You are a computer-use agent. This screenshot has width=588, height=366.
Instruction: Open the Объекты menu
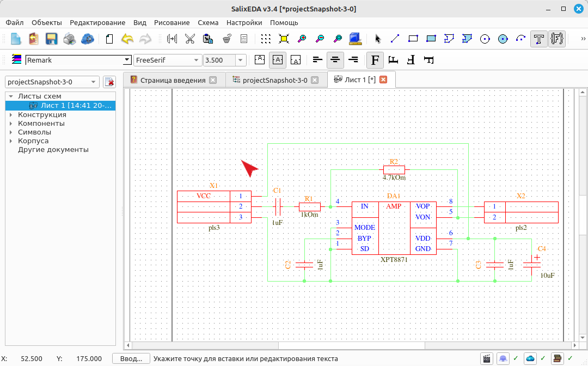point(46,22)
